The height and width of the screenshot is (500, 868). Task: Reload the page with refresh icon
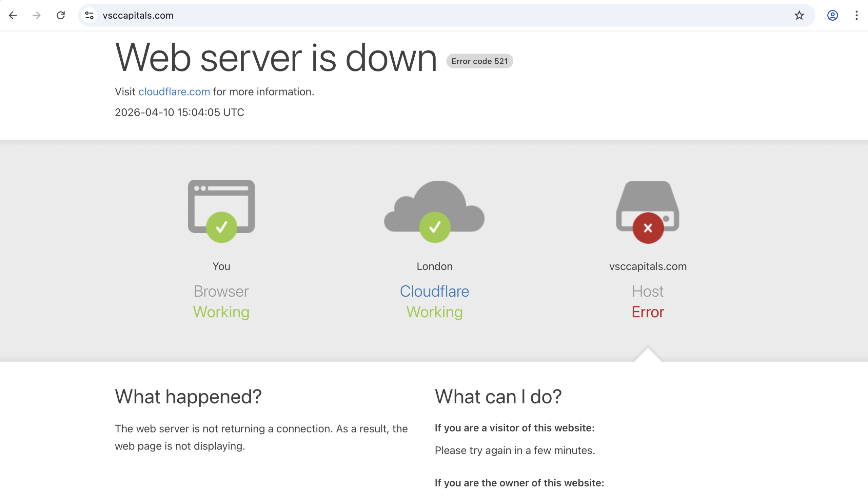point(61,16)
